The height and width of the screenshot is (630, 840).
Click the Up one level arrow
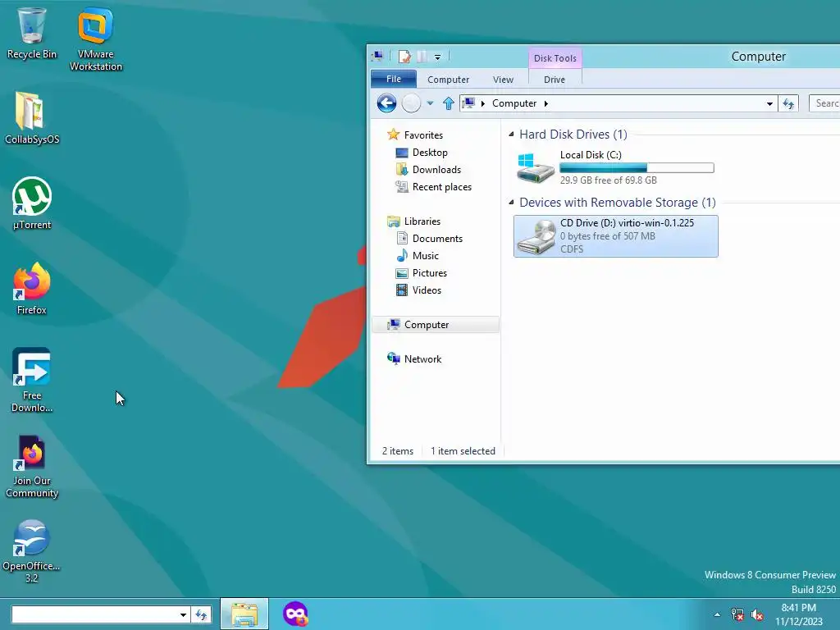click(449, 103)
